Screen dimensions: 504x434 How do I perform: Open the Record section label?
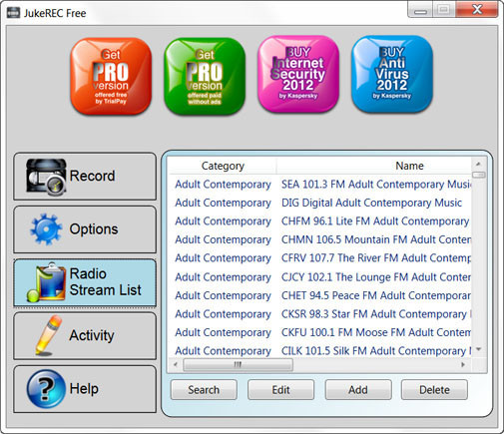[93, 176]
